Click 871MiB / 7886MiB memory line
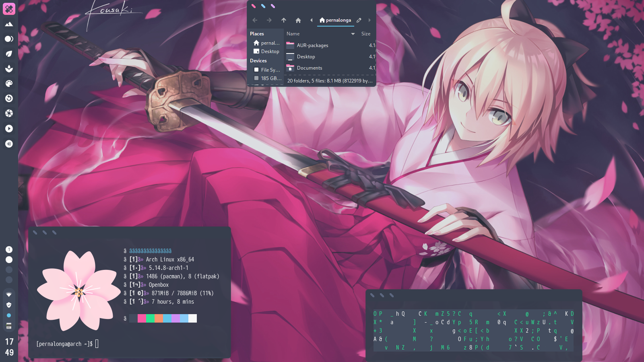The height and width of the screenshot is (362, 644). pyautogui.click(x=182, y=293)
